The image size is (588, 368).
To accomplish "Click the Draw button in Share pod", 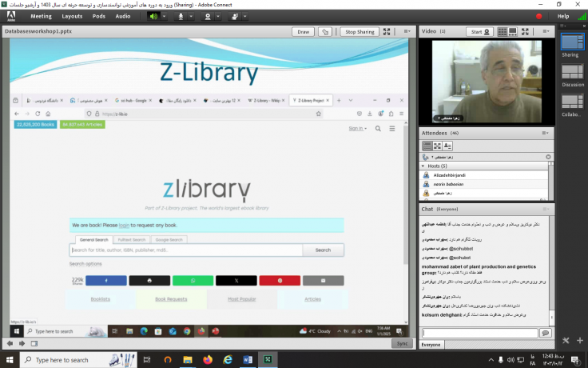I will 303,32.
